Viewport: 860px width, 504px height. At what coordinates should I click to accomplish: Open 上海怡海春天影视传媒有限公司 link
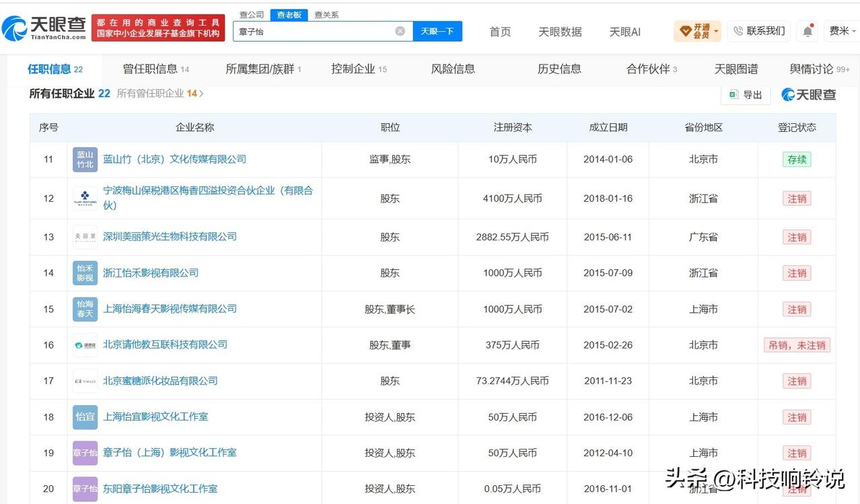point(170,309)
